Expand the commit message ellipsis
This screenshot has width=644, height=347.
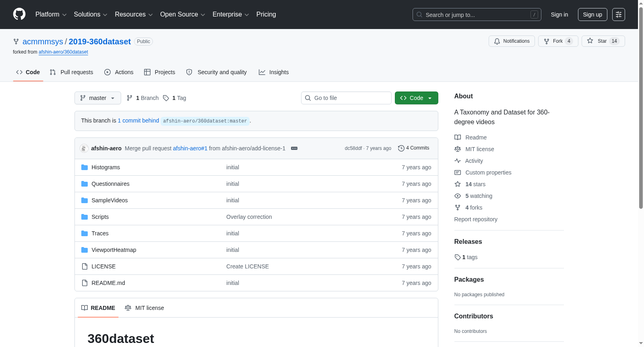(x=294, y=148)
